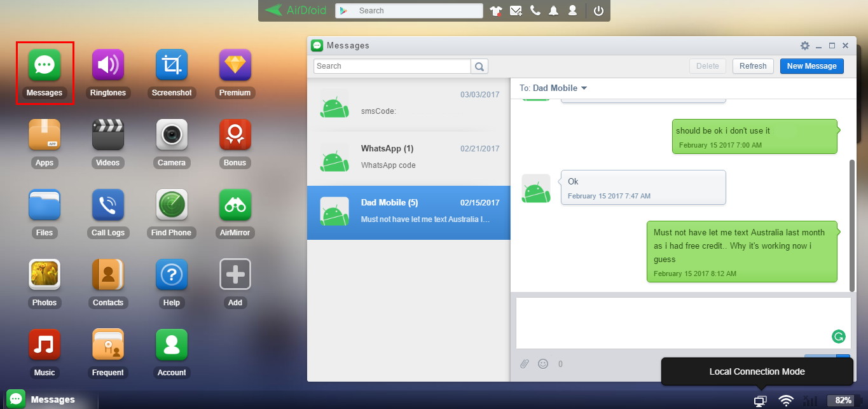Click the Wi-Fi status icon
The image size is (868, 409).
pos(787,401)
